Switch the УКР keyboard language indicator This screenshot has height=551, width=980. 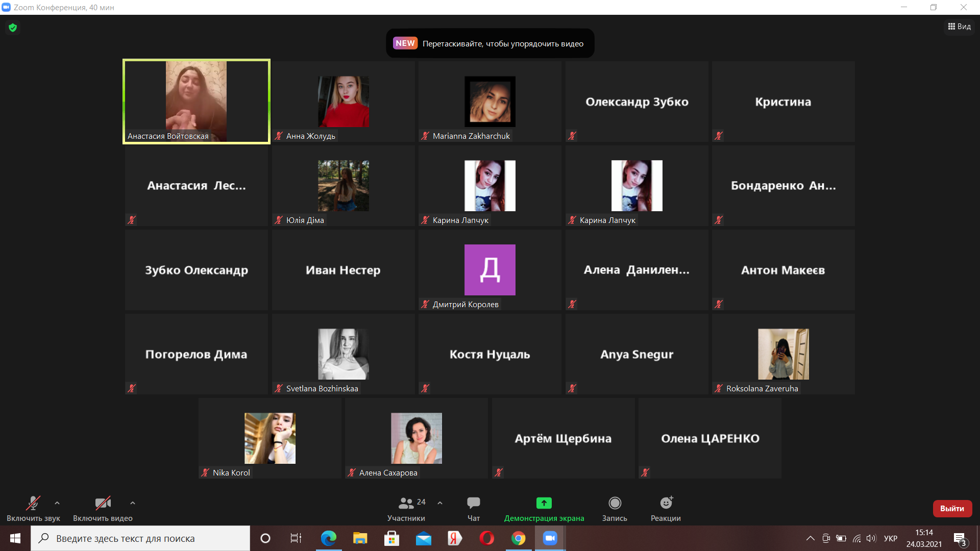click(x=890, y=538)
